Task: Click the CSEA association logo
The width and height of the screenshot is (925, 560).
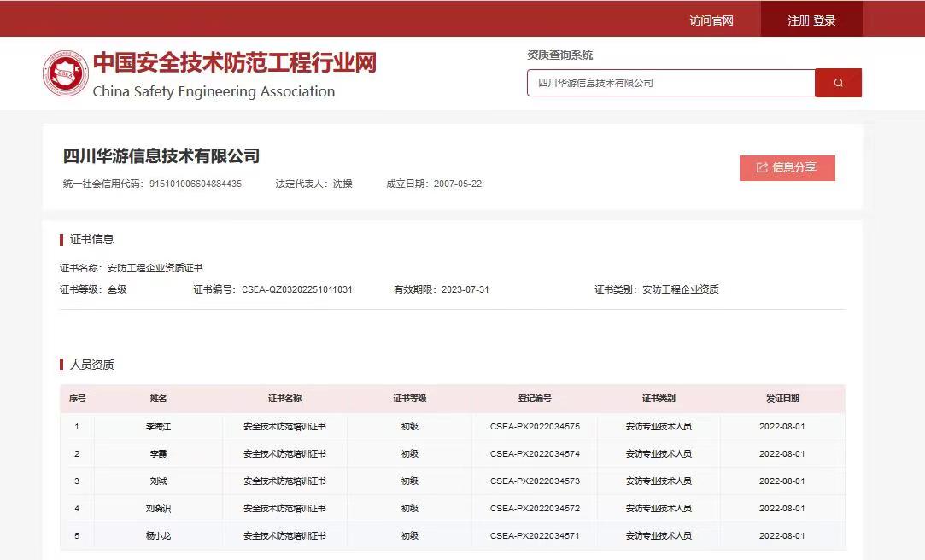Action: (66, 73)
